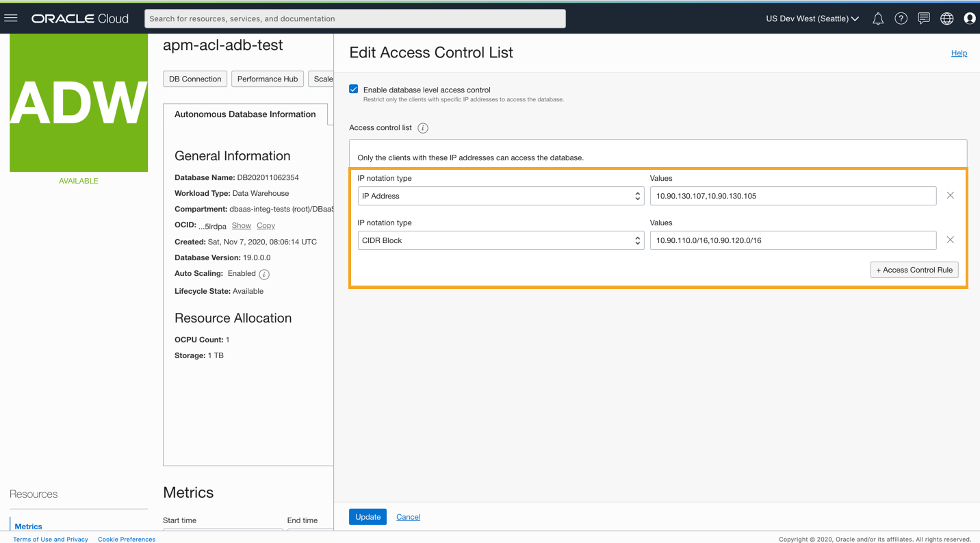Remove the IP Address access rule
980x543 pixels.
pyautogui.click(x=951, y=196)
